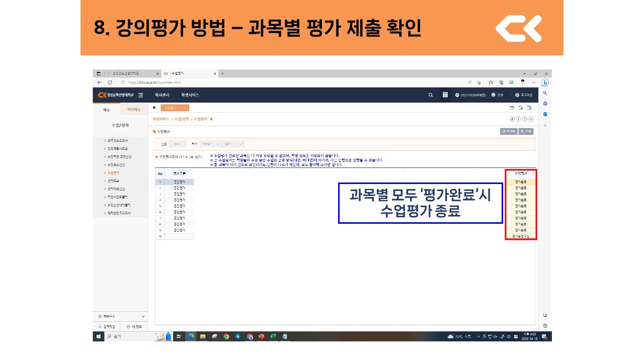Click the year stepper field showing 2023
This screenshot has width=644, height=362.
(177, 144)
